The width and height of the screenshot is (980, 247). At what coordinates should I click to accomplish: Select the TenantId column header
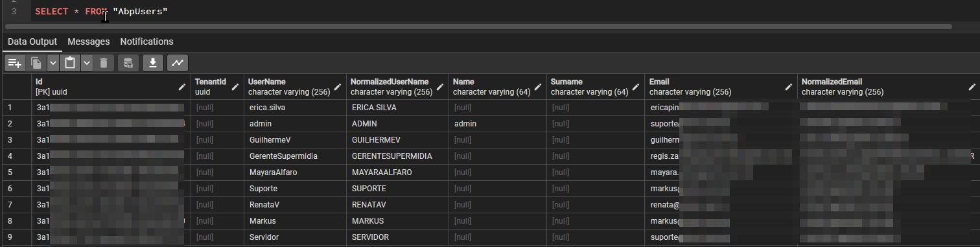click(217, 87)
